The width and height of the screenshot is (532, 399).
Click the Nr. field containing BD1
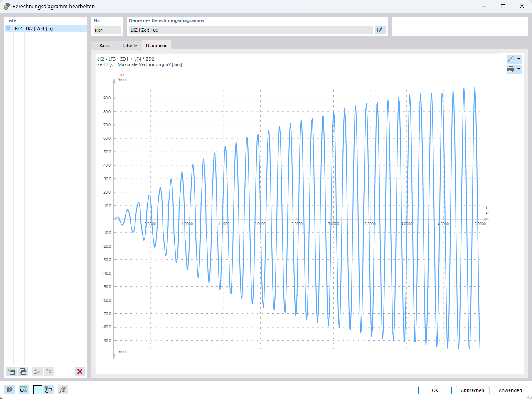point(107,30)
